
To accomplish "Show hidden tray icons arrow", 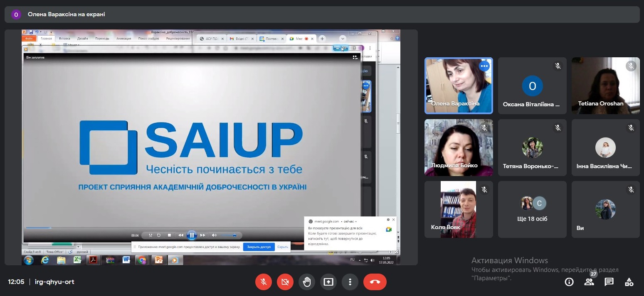I will (359, 260).
